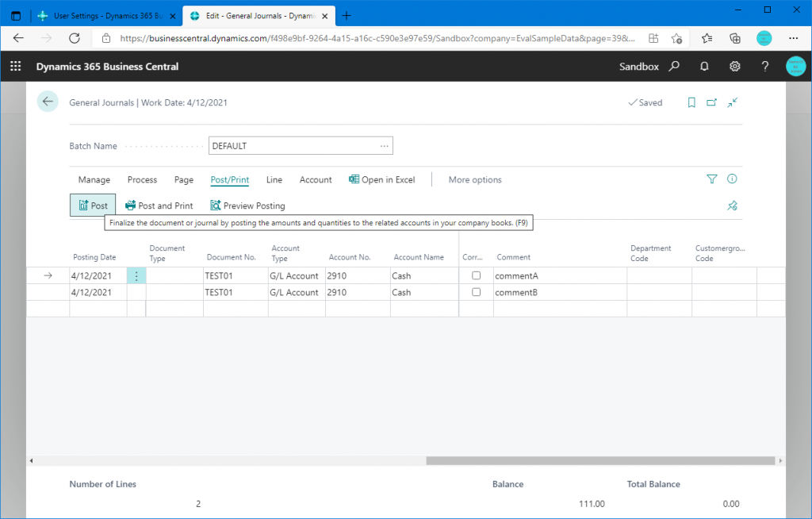Open browser Collections
This screenshot has width=812, height=519.
point(735,38)
